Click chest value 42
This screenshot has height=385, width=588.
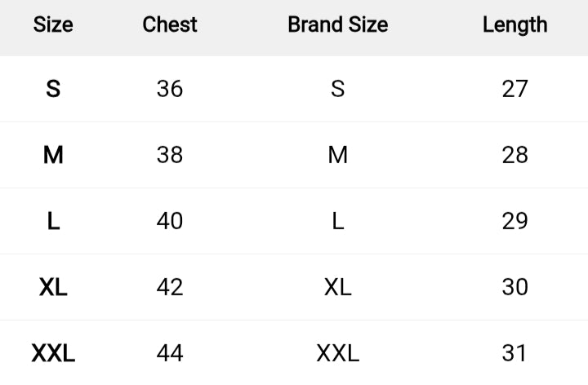click(170, 286)
